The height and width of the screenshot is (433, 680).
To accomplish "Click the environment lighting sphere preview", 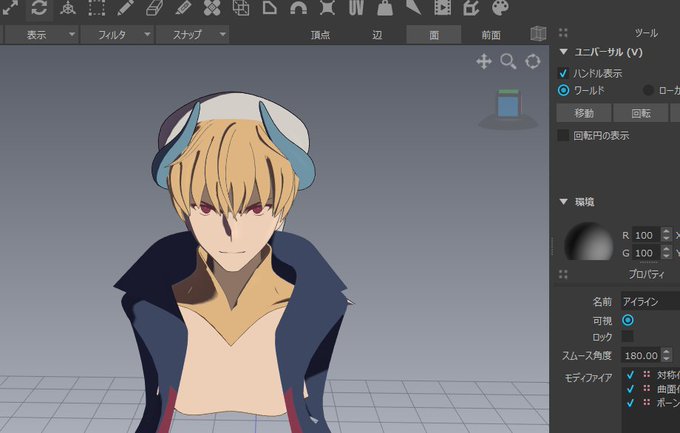I will [x=589, y=242].
